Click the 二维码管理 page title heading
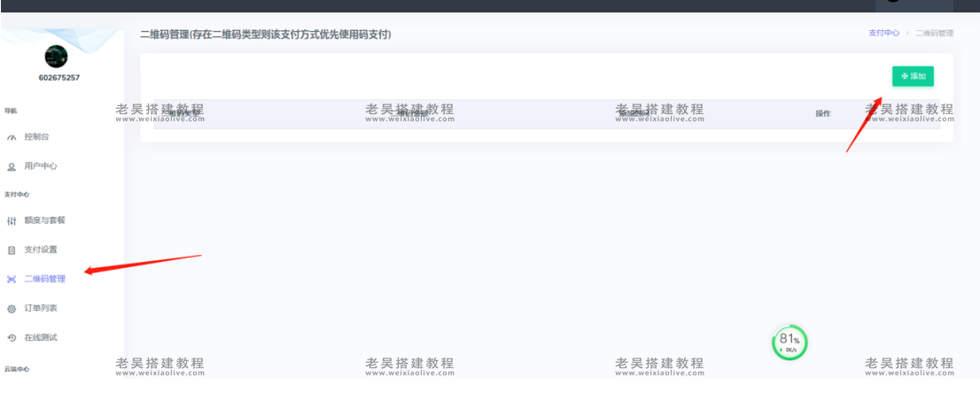 [x=266, y=35]
